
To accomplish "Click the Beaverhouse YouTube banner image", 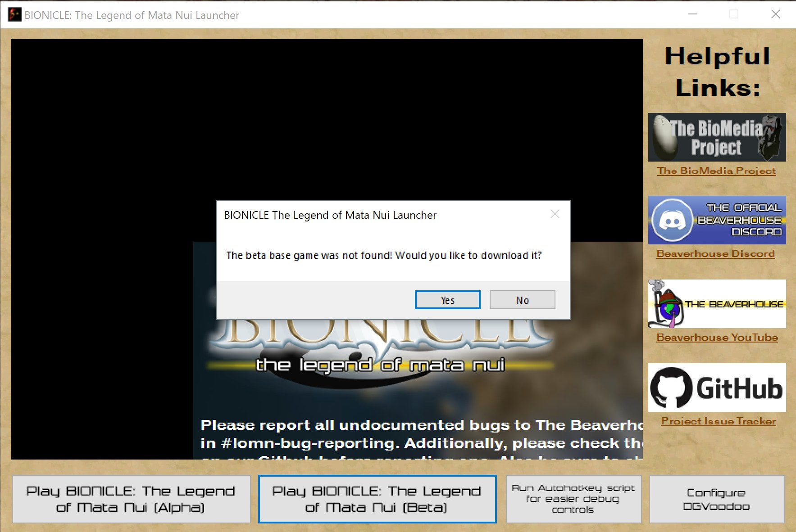I will 717,304.
